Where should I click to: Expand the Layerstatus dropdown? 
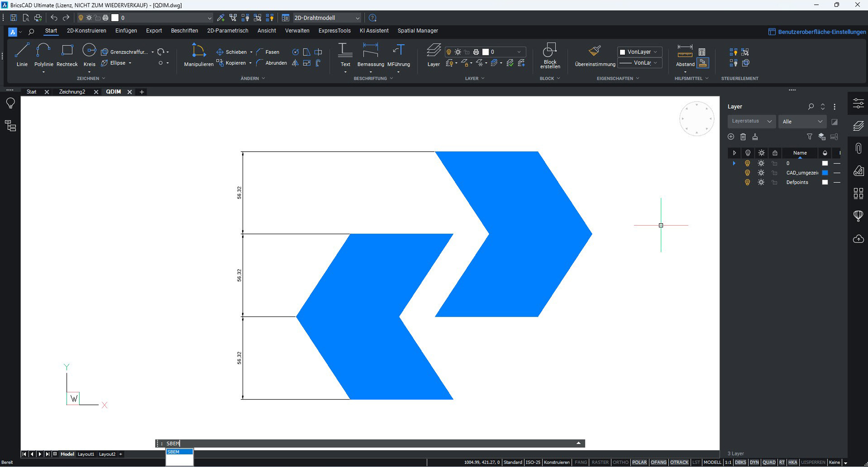752,121
